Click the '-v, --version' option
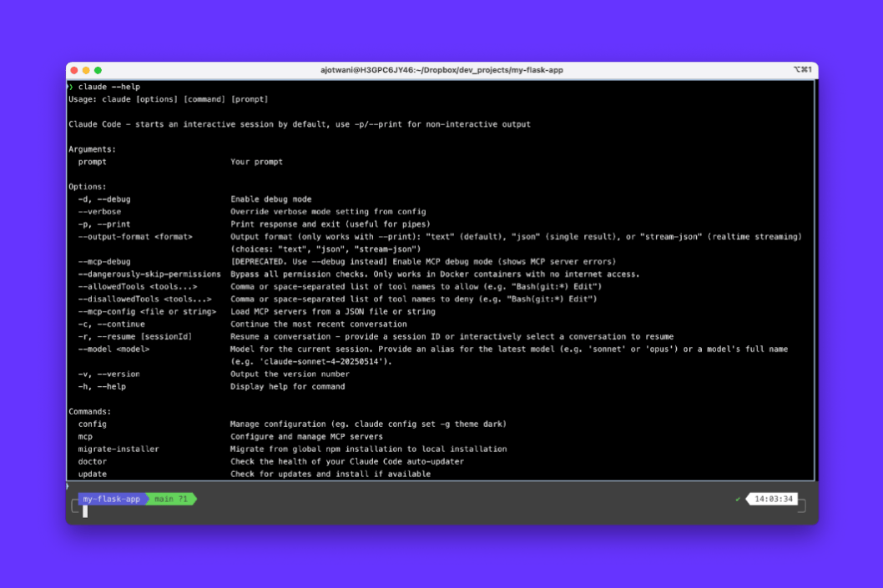This screenshot has width=883, height=588. point(108,374)
